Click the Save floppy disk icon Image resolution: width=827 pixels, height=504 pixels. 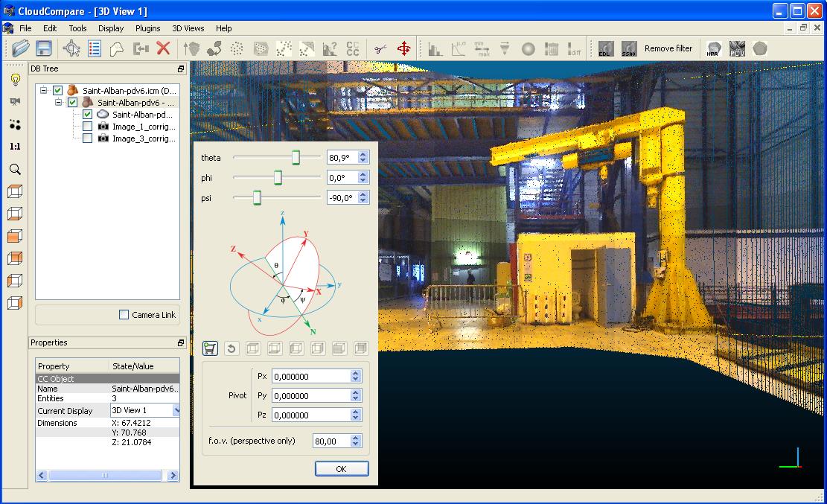click(44, 48)
